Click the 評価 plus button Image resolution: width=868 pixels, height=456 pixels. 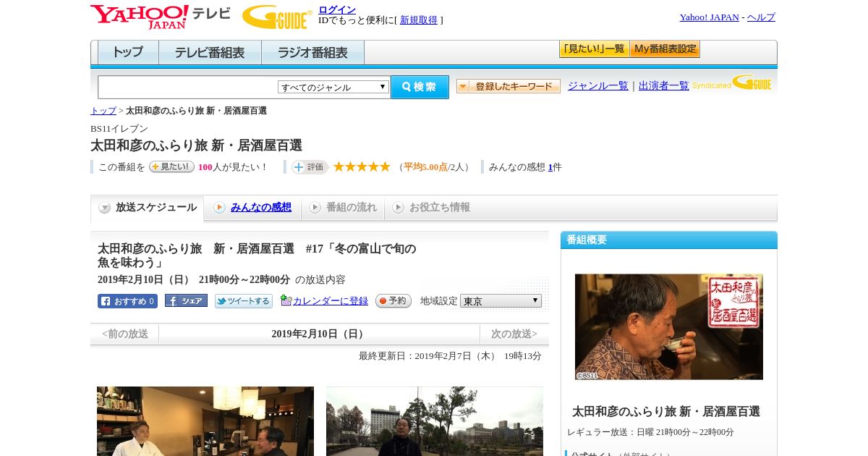tap(310, 167)
